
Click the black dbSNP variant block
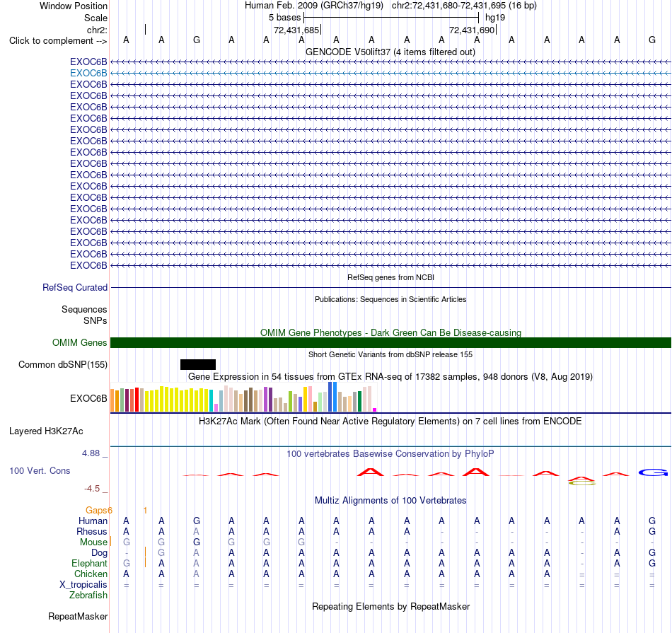[x=198, y=364]
